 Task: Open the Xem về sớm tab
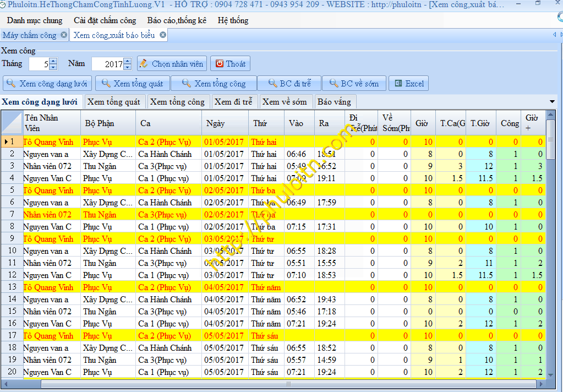pos(285,102)
